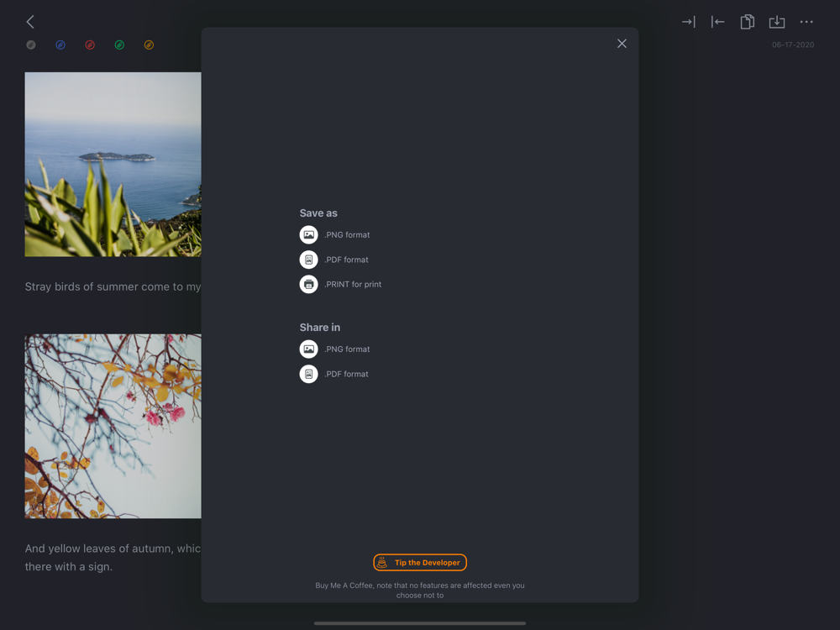Choose '.PRINT for print' option
The width and height of the screenshot is (840, 630).
tap(353, 285)
